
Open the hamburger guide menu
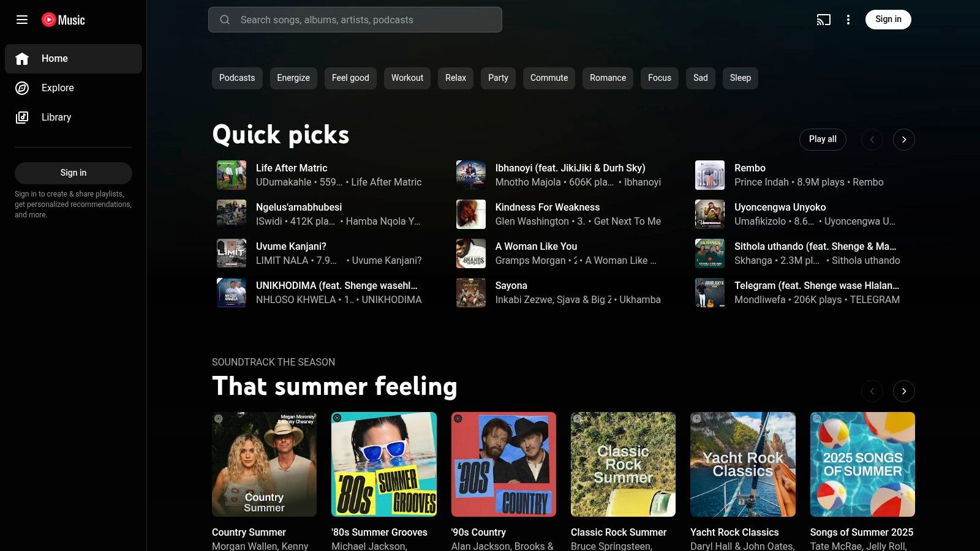pos(22,20)
